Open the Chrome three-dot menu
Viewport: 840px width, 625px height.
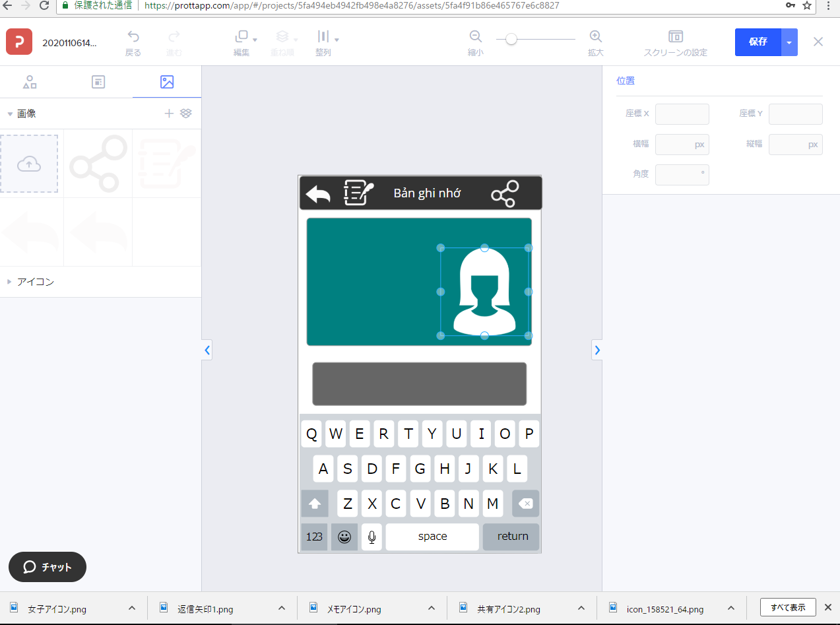coord(829,5)
